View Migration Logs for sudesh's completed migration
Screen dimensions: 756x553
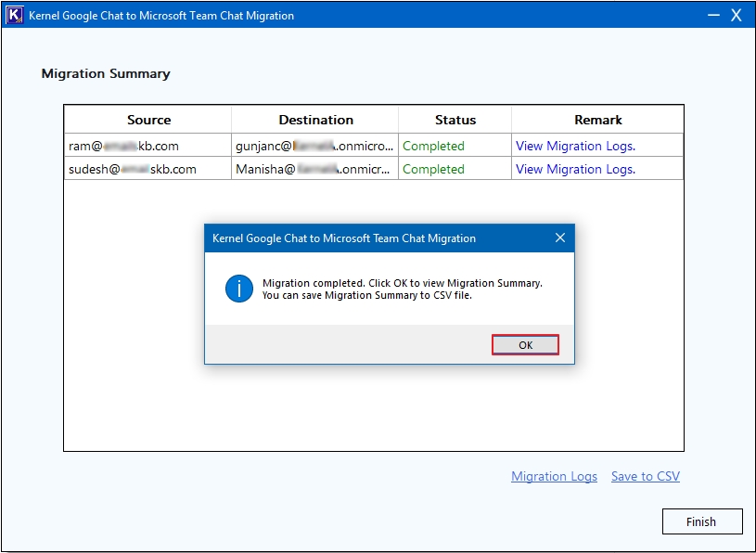574,169
